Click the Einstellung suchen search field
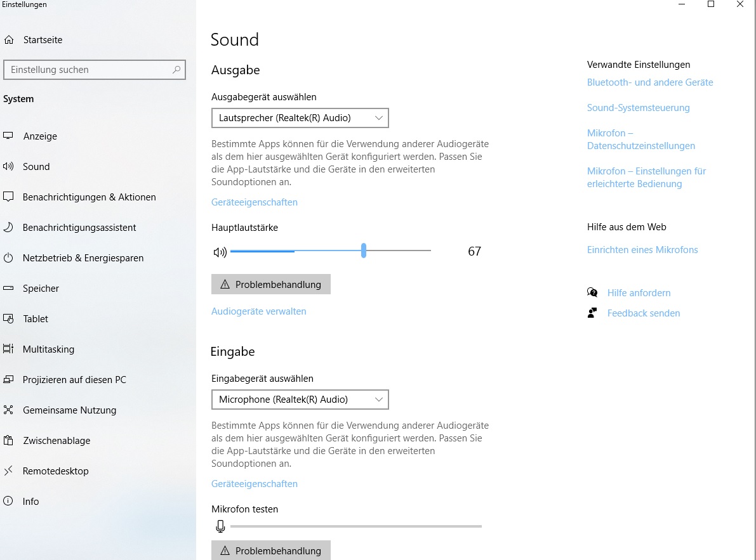Screen dimensions: 756x560 point(95,70)
